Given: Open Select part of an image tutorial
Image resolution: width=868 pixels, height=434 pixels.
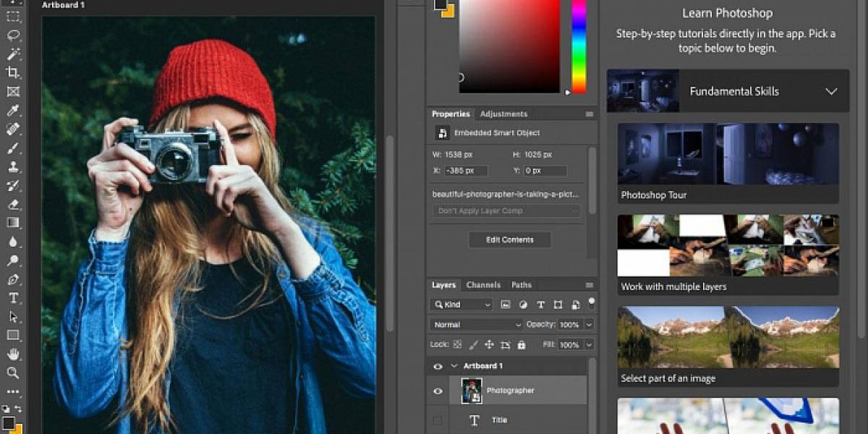Looking at the screenshot, I should click(728, 346).
